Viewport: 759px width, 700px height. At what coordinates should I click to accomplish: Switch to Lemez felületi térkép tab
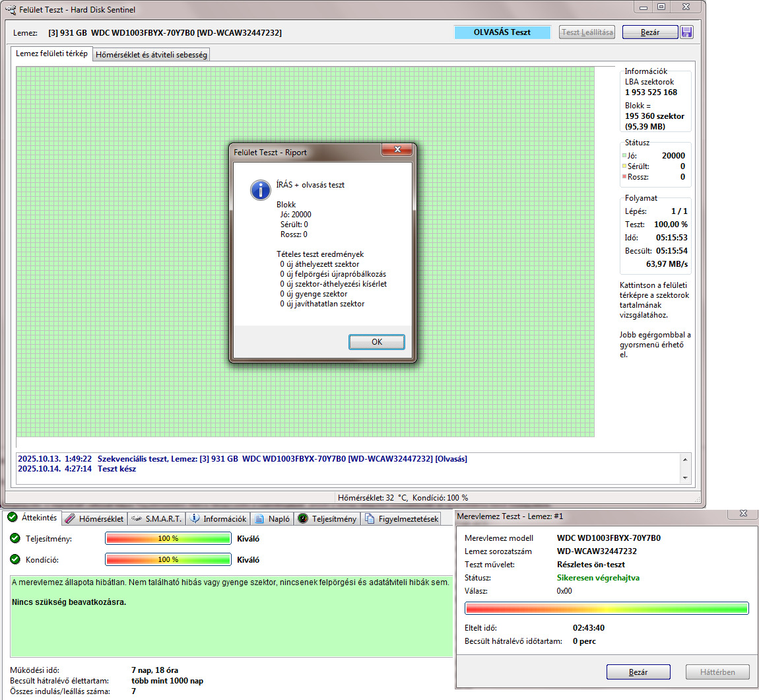(51, 53)
